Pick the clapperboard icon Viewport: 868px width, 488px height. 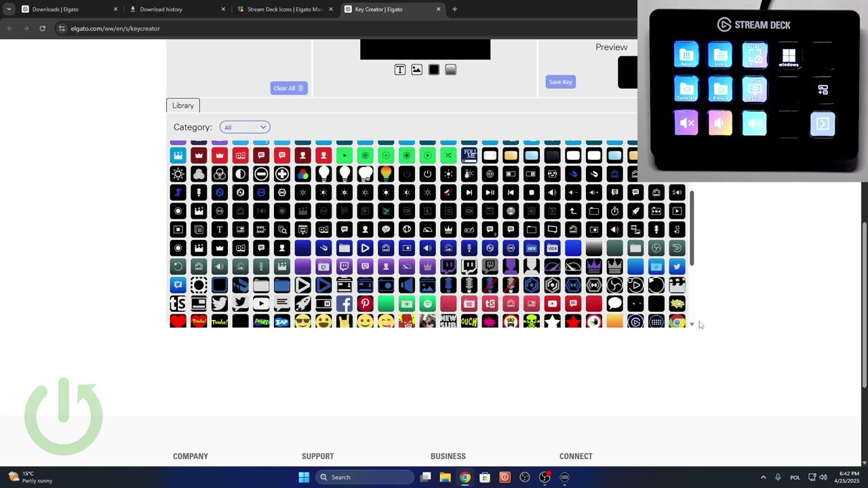pyautogui.click(x=677, y=285)
